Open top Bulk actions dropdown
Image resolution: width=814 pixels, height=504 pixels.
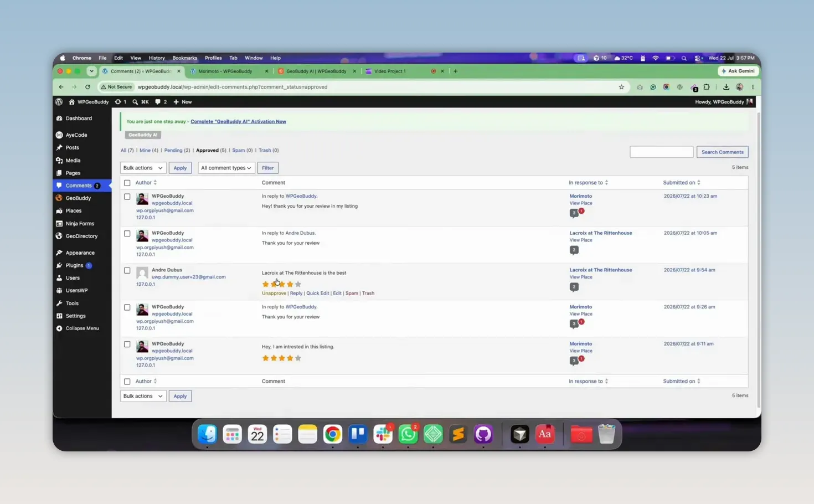[x=143, y=168]
